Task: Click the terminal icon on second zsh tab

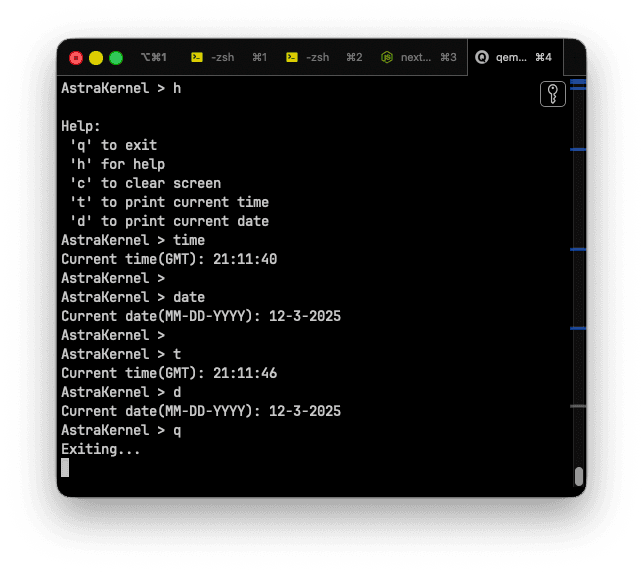Action: [x=292, y=57]
